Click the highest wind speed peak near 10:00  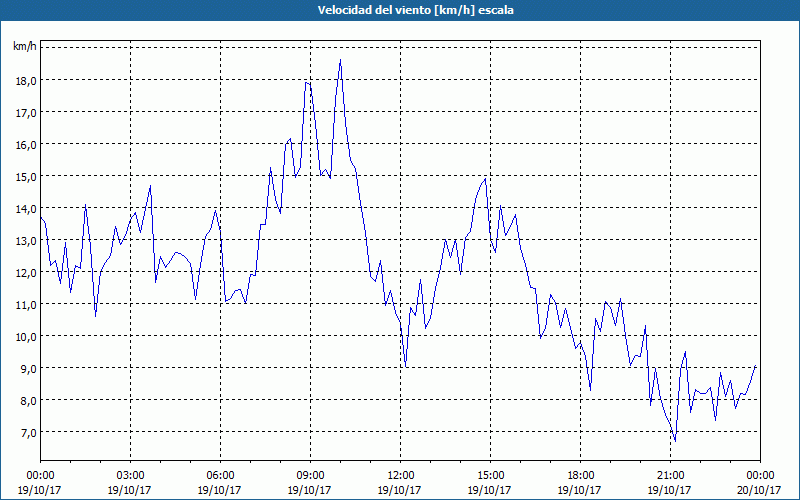tap(340, 60)
